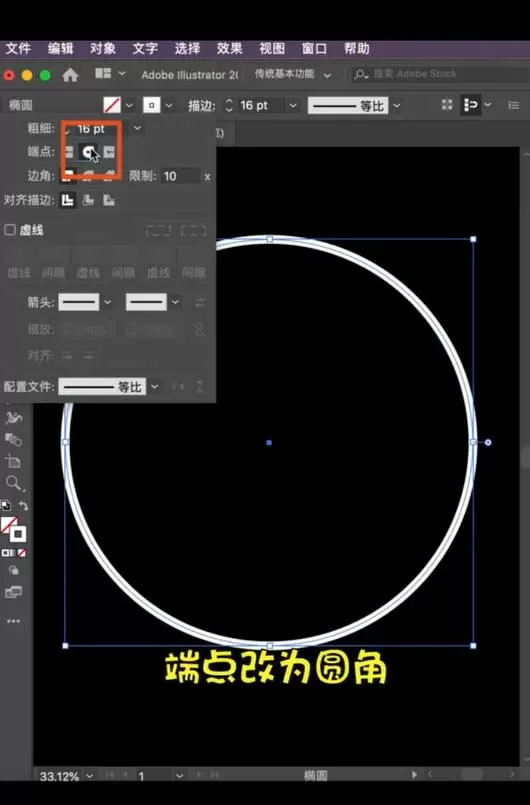Open the artboard number dropdown in status bar
Image resolution: width=530 pixels, height=805 pixels.
pyautogui.click(x=179, y=775)
